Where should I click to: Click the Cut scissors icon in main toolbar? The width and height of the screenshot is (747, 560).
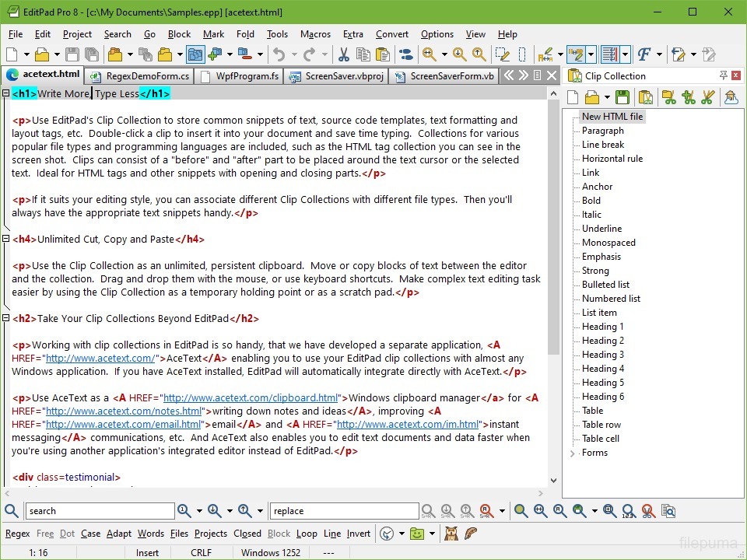(343, 54)
